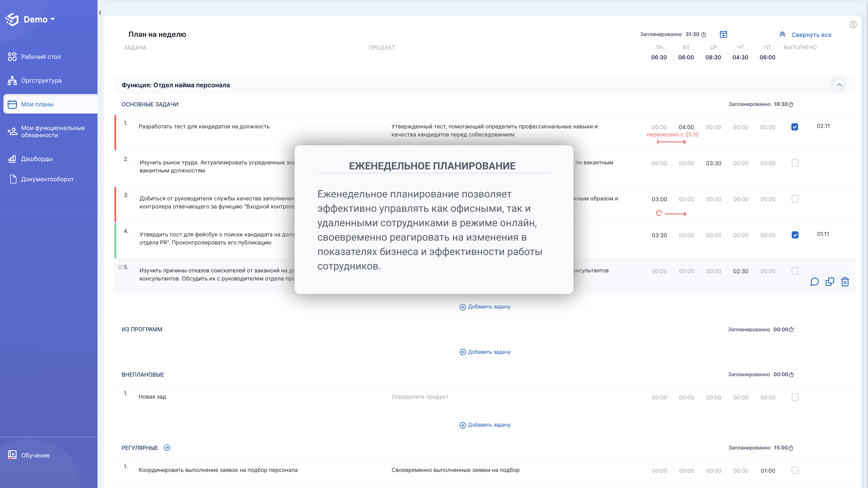Click the 02:30 Thursday time of task 5
The height and width of the screenshot is (488, 868).
(741, 272)
